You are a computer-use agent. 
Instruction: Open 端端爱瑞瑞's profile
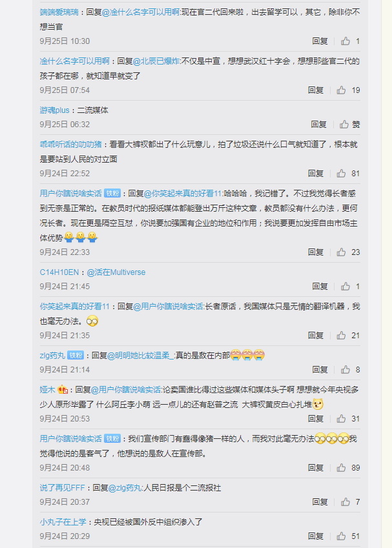click(x=59, y=12)
